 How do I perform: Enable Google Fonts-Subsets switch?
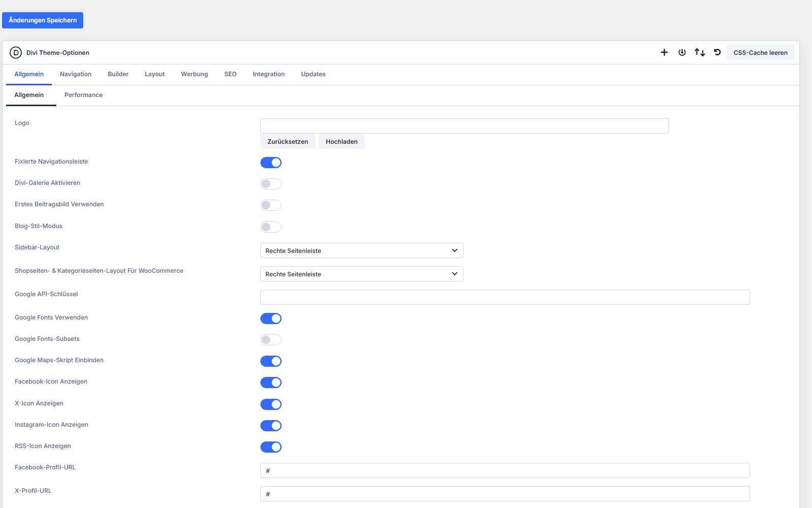(x=271, y=340)
